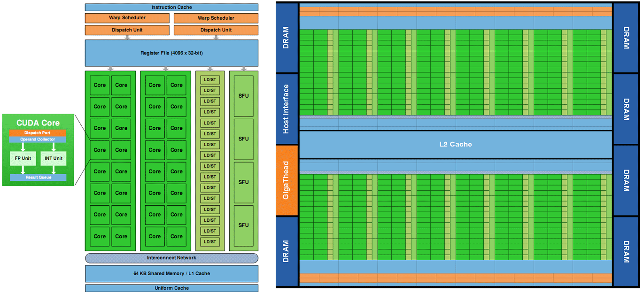Select the Host Interface block
The width and height of the screenshot is (644, 295).
(x=287, y=109)
